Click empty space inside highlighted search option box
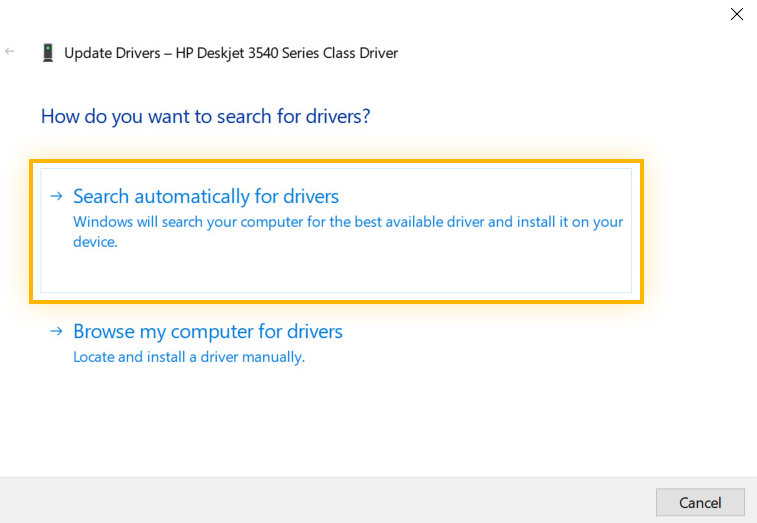The height and width of the screenshot is (523, 757). tap(336, 271)
